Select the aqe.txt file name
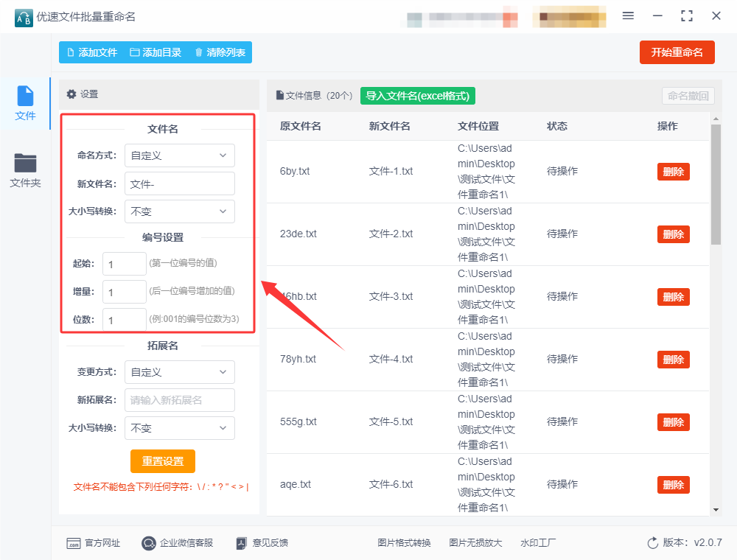 coord(296,484)
